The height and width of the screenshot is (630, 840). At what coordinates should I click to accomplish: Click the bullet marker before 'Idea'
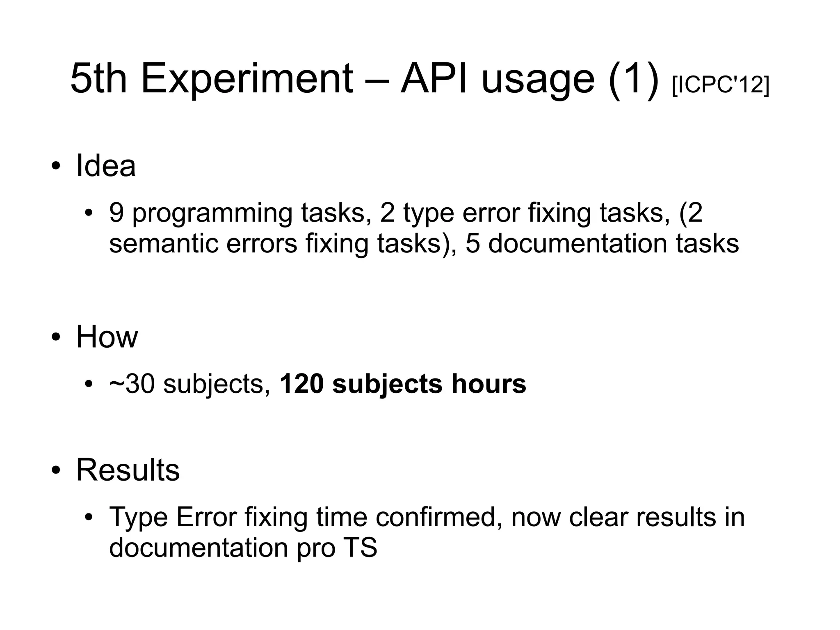coord(56,167)
